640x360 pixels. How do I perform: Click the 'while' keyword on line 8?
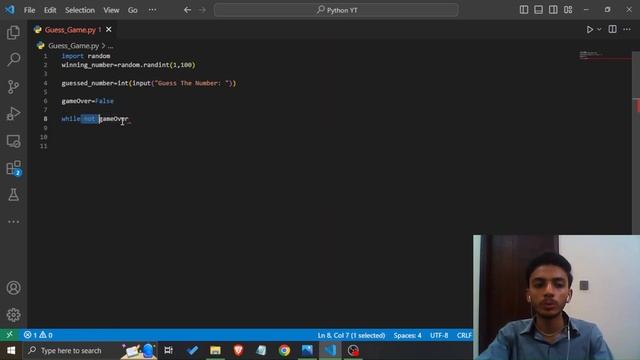(71, 119)
